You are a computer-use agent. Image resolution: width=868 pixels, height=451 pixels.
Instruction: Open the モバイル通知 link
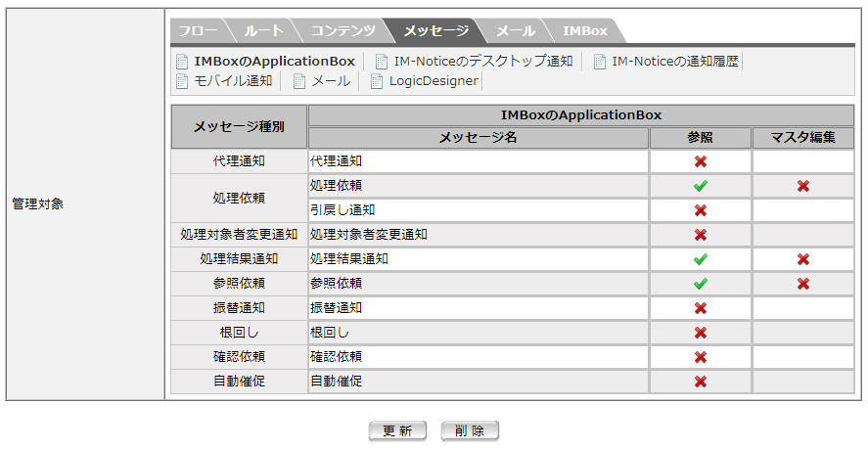point(233,81)
